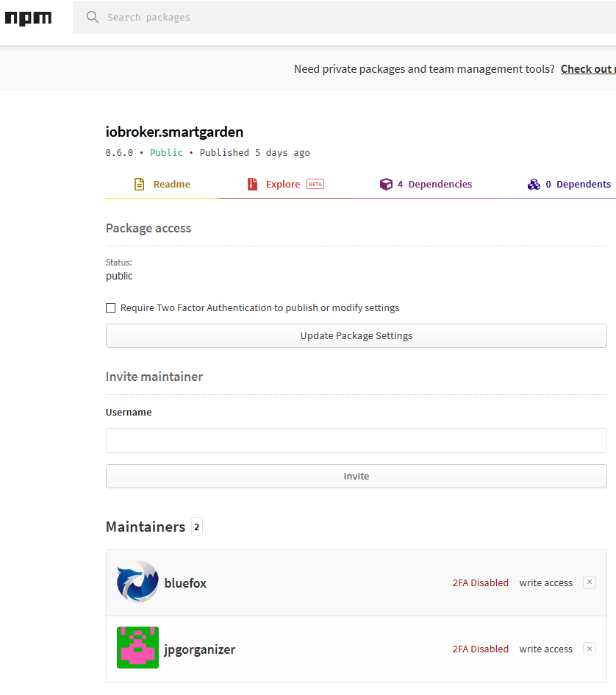Click the Invite button

point(357,476)
